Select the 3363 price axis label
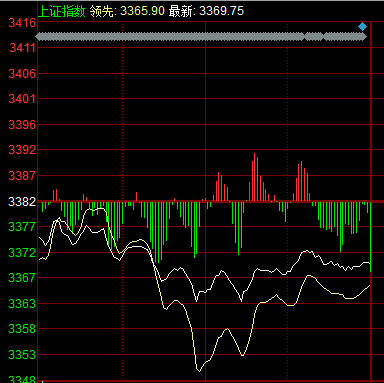384x383 pixels. (x=22, y=304)
